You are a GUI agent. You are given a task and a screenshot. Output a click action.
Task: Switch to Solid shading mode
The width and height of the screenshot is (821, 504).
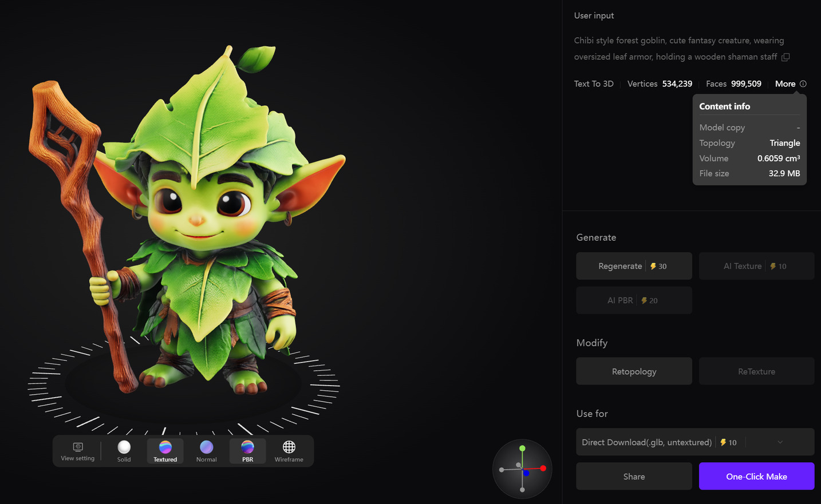click(124, 451)
